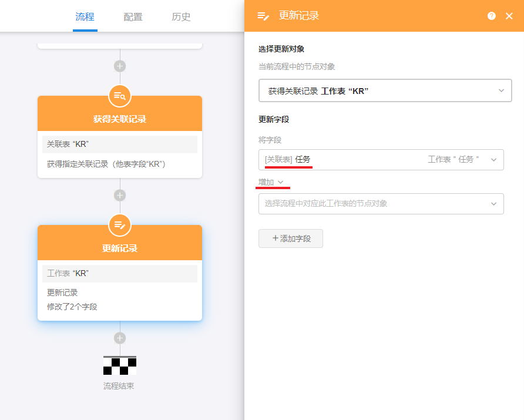The width and height of the screenshot is (524, 420).
Task: Click the 流程结束 checkered flag icon
Action: 120,365
